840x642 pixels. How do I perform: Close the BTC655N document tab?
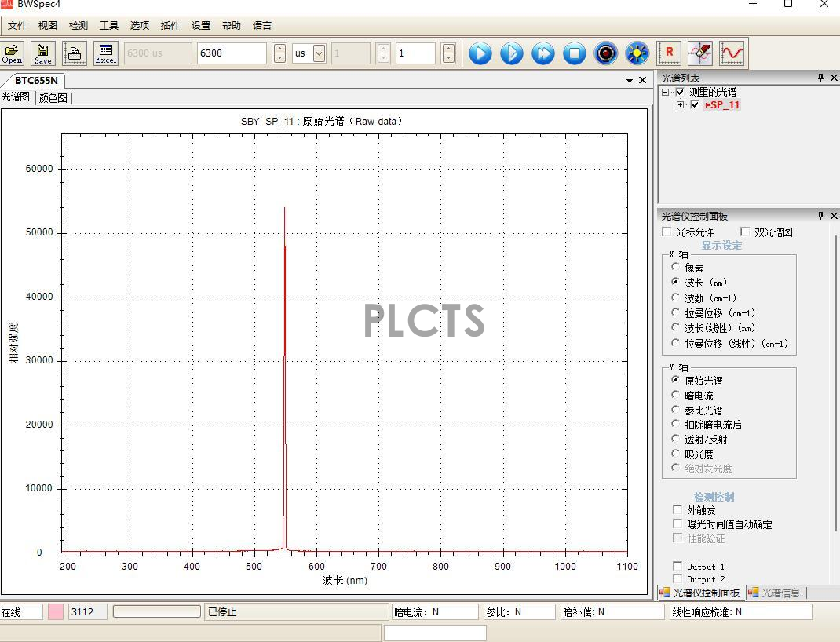642,80
